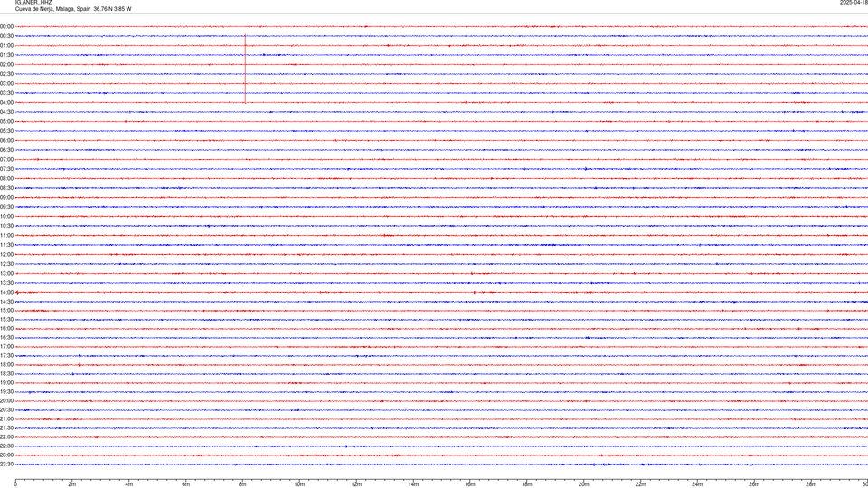
Task: Click the 20m tick label on the axis
Action: click(x=583, y=484)
